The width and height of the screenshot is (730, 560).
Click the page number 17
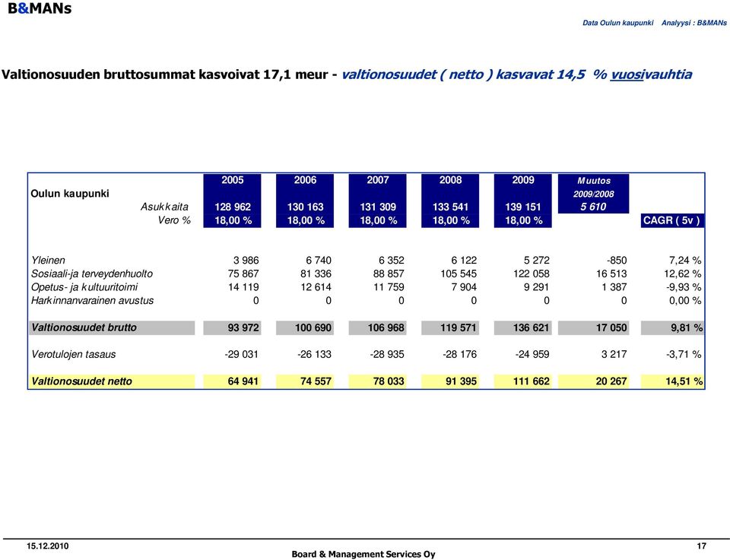coord(701,546)
